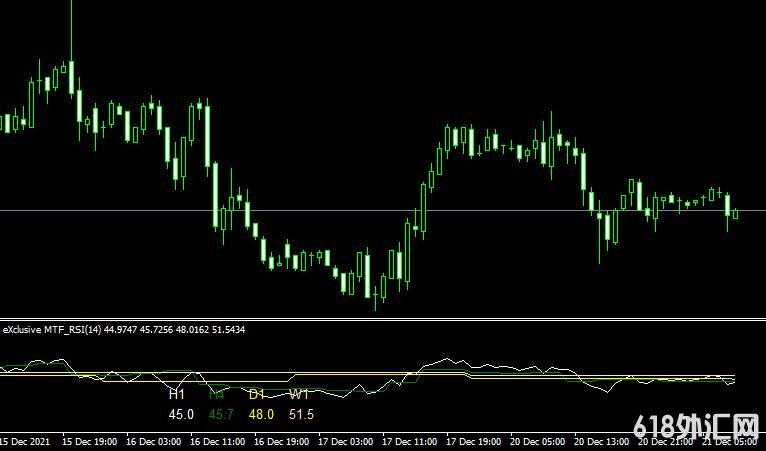
Task: Click the 16 Dec 19:00 time axis label
Action: (282, 442)
